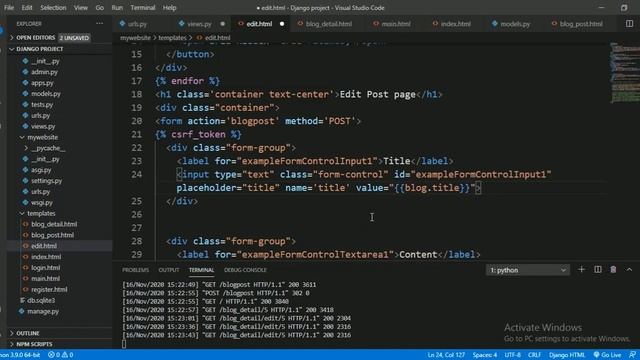The height and width of the screenshot is (360, 640).
Task: Open the File menu
Action: tap(9, 7)
